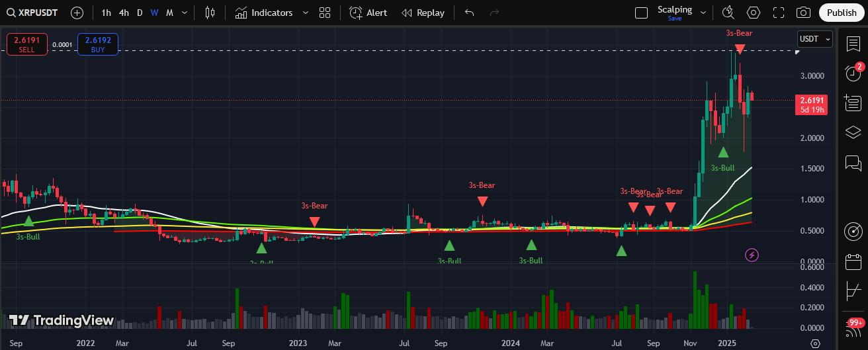
Task: Expand the timeframe dropdown arrow after M
Action: point(184,13)
